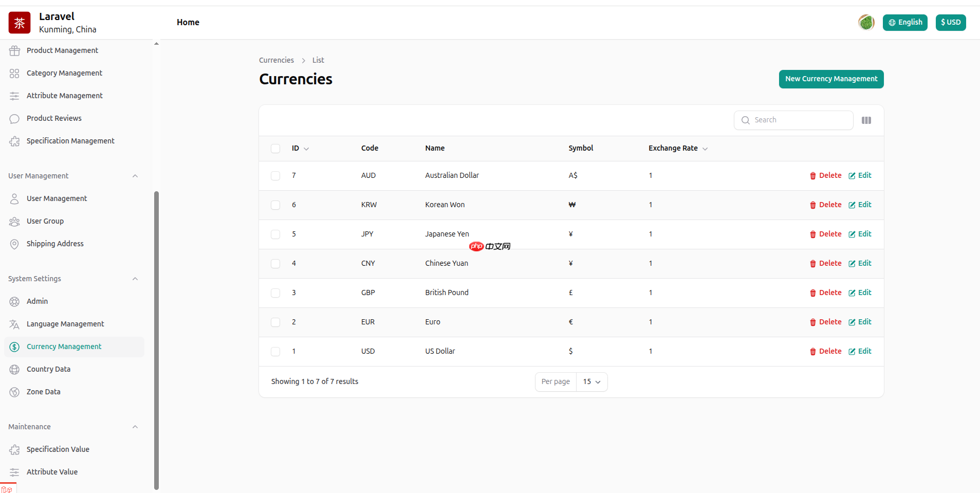Collapse the User Management section
Image resolution: width=980 pixels, height=493 pixels.
(x=135, y=176)
